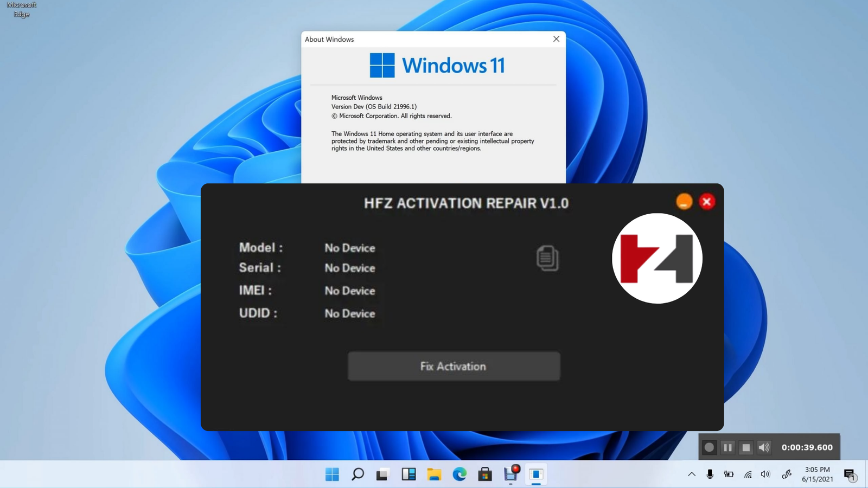
Task: Click the HFZ logo emblem
Action: 658,258
